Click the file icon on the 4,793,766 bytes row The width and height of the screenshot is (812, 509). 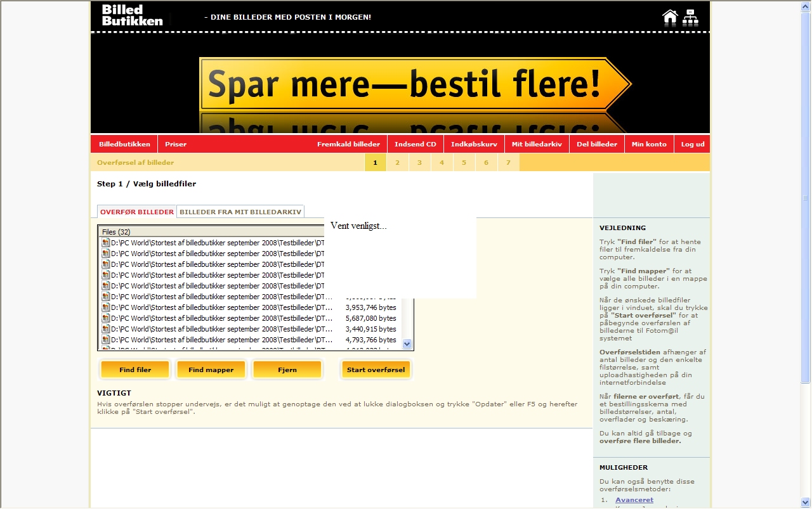click(x=106, y=340)
